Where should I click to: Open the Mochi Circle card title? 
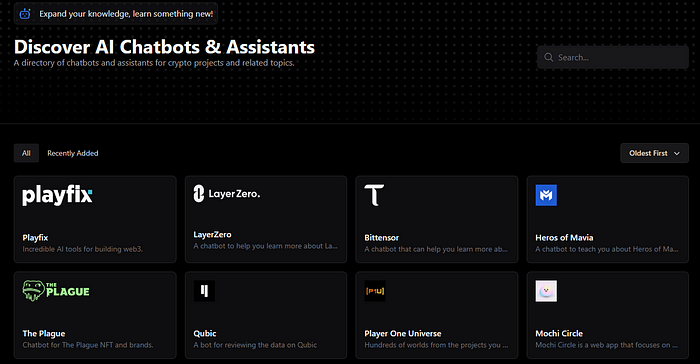[x=559, y=333]
